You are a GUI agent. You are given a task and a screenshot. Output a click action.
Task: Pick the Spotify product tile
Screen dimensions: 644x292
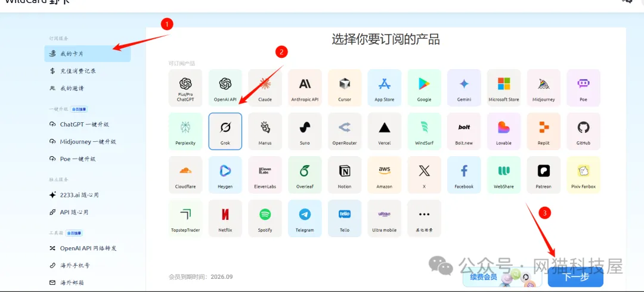pos(265,219)
